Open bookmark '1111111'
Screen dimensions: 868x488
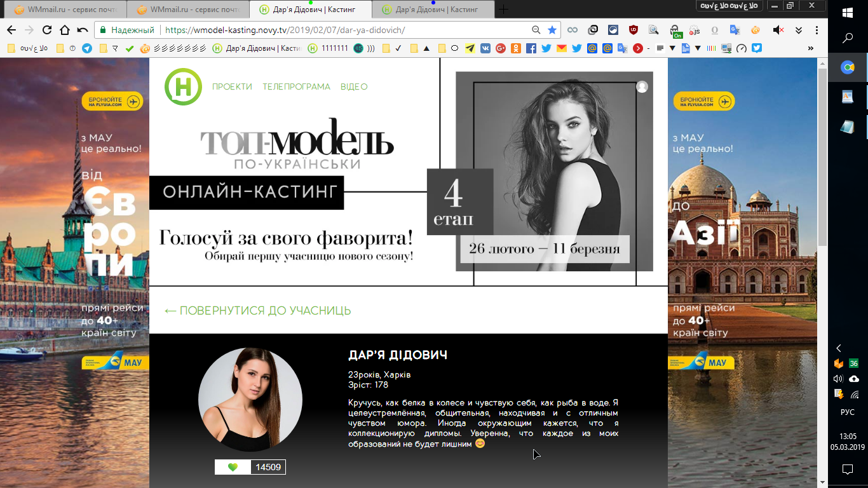point(328,48)
